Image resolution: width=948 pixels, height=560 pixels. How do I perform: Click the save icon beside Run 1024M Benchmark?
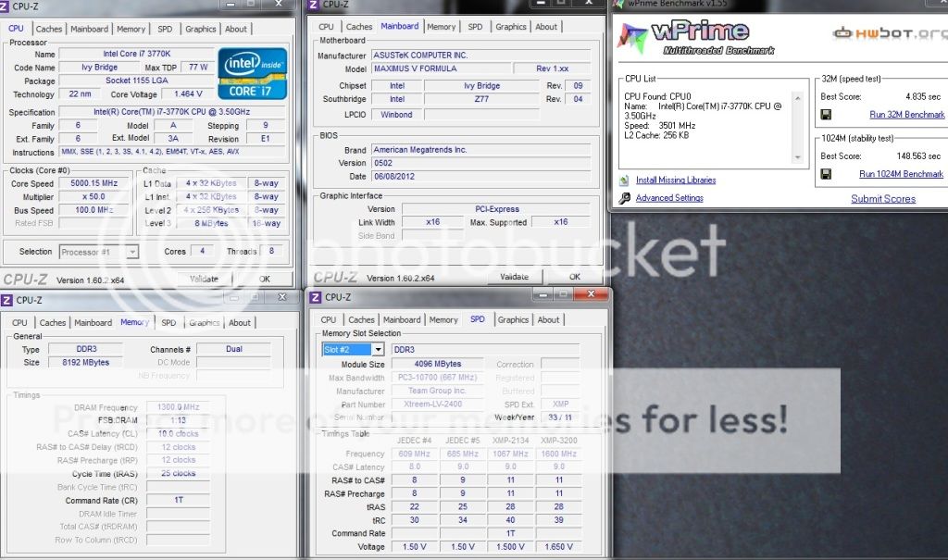click(826, 174)
